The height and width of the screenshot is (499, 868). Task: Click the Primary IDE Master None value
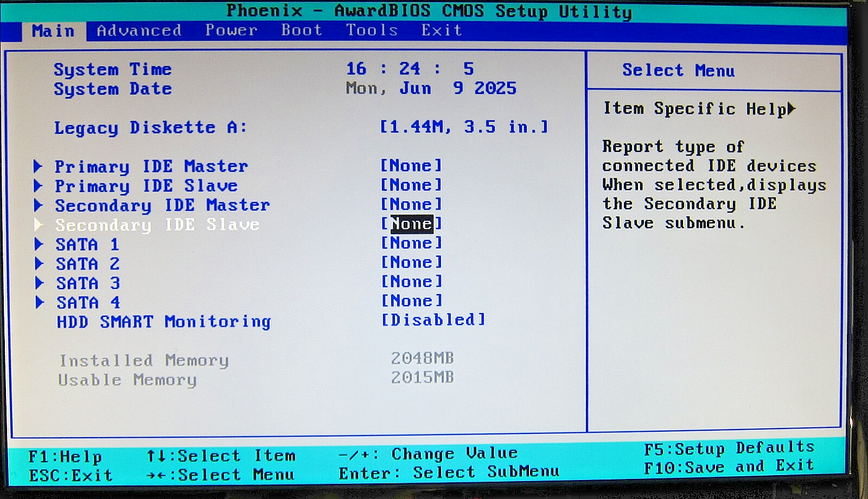(x=411, y=165)
